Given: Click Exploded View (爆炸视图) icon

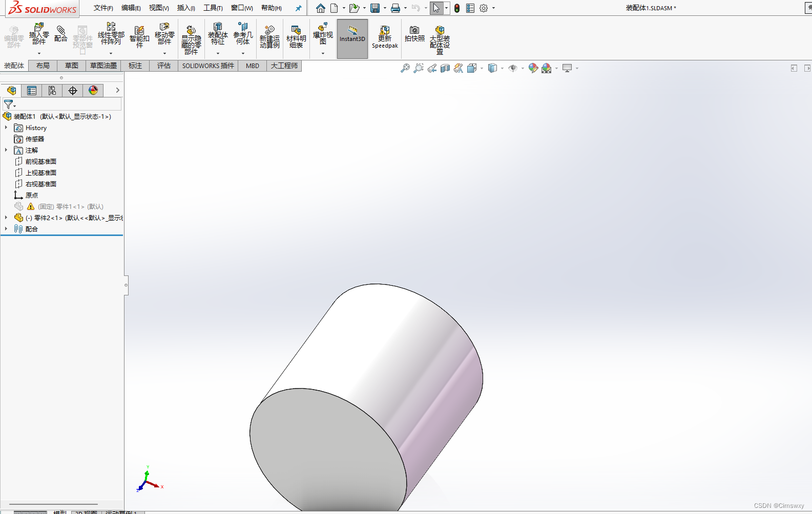Looking at the screenshot, I should click(x=323, y=34).
